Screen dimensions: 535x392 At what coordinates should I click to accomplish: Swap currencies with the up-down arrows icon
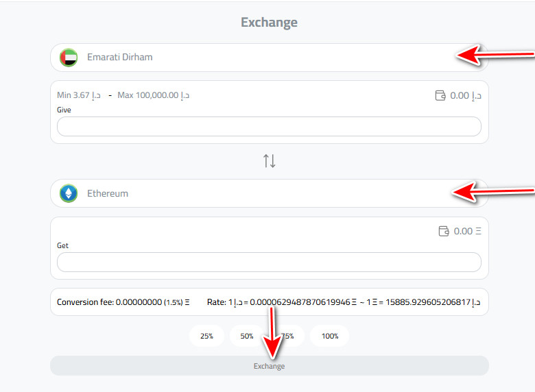[x=269, y=161]
